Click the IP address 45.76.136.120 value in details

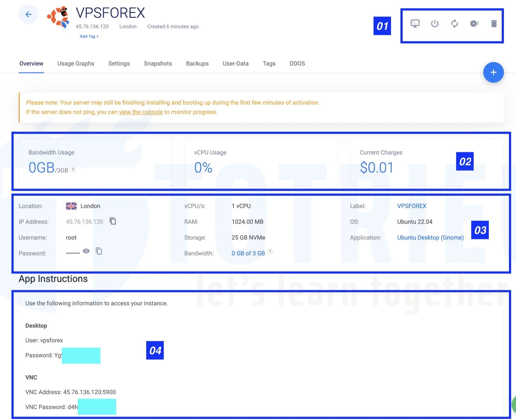click(84, 222)
